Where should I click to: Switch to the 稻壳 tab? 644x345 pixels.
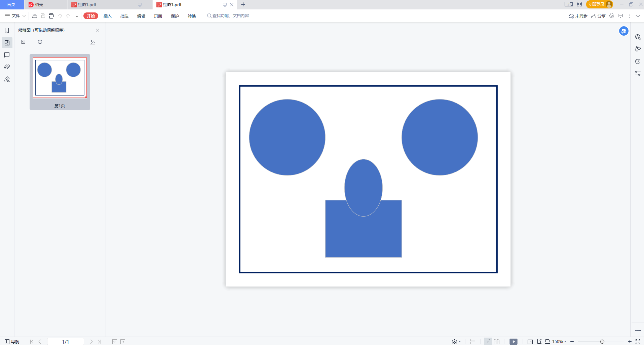45,4
